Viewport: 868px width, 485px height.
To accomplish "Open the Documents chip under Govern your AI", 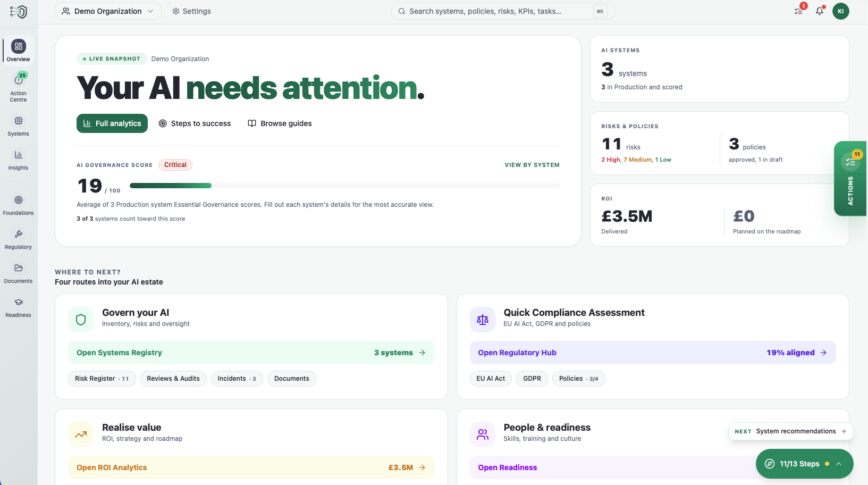I will point(292,379).
